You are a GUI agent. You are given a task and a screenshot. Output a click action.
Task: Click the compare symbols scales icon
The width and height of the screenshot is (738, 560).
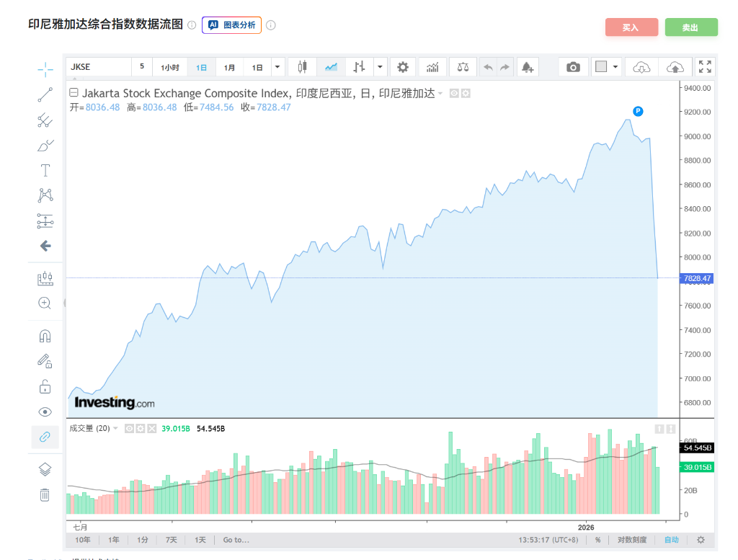point(462,67)
